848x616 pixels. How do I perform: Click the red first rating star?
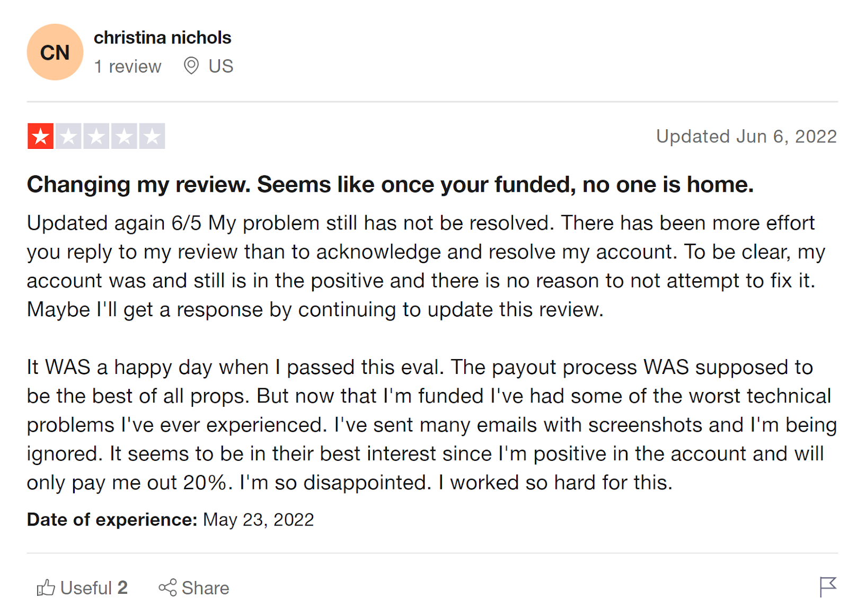[x=41, y=137]
